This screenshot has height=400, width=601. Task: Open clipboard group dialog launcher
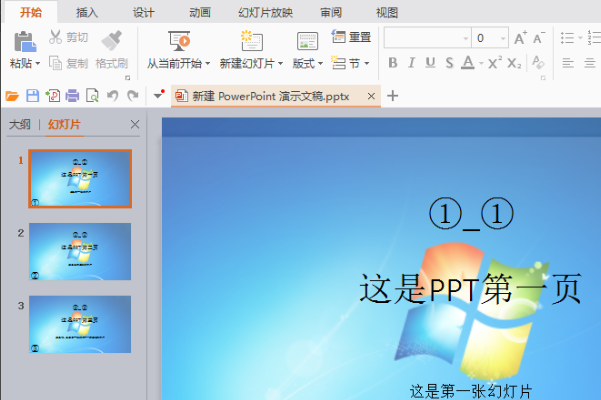pos(128,78)
